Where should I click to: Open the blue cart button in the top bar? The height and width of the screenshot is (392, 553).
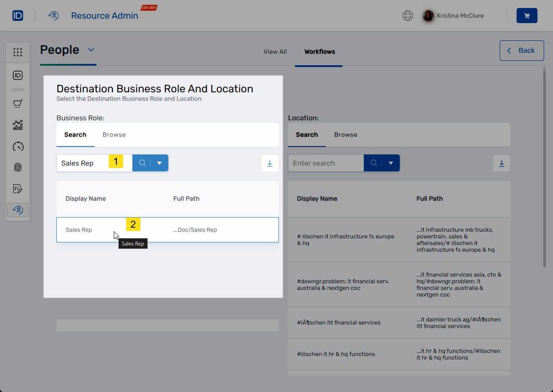pyautogui.click(x=527, y=15)
